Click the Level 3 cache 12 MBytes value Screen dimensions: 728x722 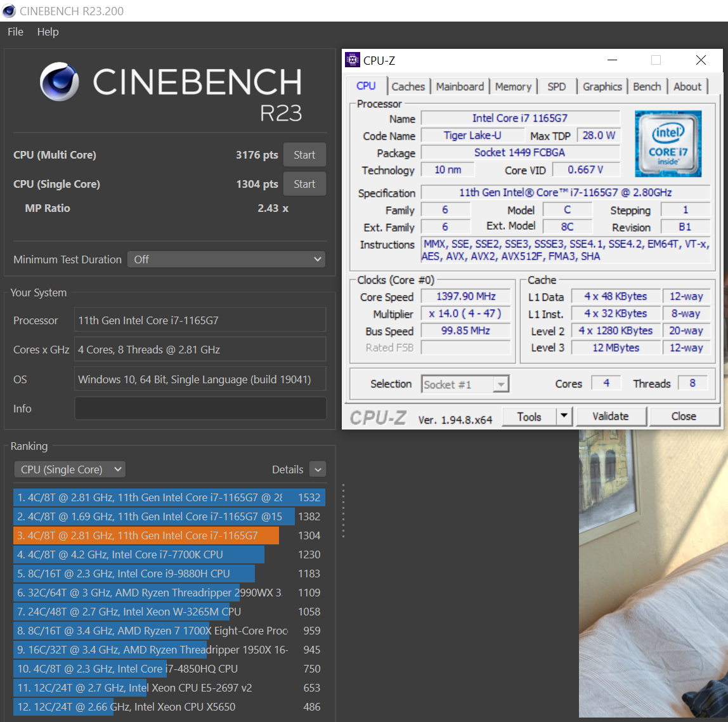tap(616, 348)
